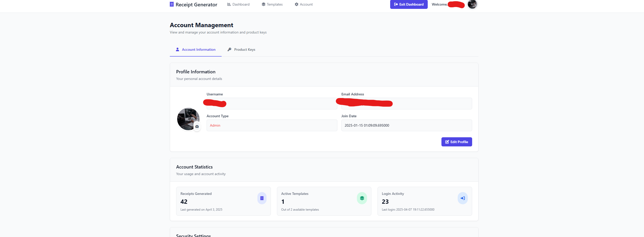Switch to the Product Keys tab
This screenshot has height=237, width=644.
[x=244, y=49]
